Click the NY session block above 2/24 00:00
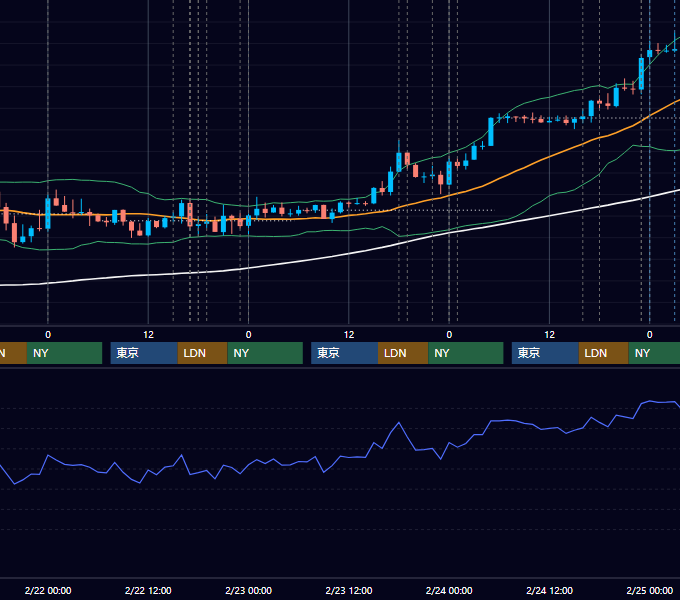 [x=466, y=353]
